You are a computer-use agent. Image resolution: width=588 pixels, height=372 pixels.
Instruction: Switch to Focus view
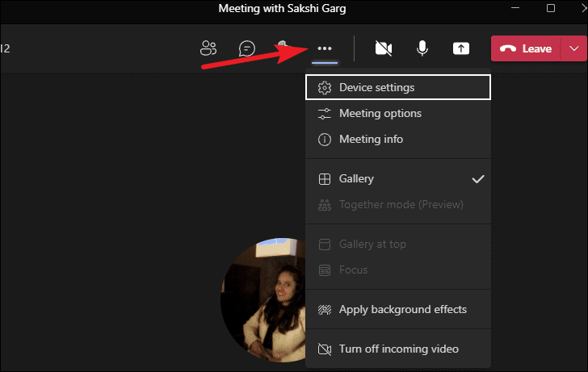tap(398, 270)
